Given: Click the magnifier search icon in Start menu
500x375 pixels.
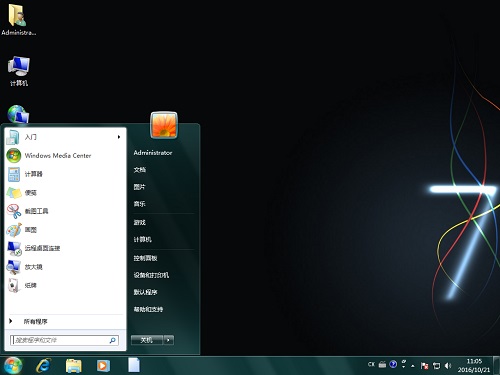Looking at the screenshot, I should click(x=112, y=340).
